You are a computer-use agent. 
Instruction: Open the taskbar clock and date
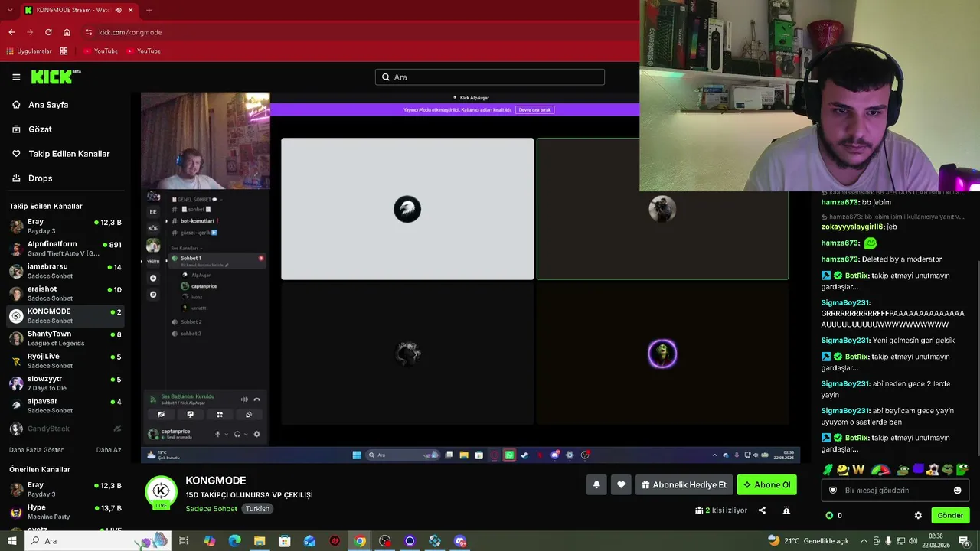coord(936,541)
